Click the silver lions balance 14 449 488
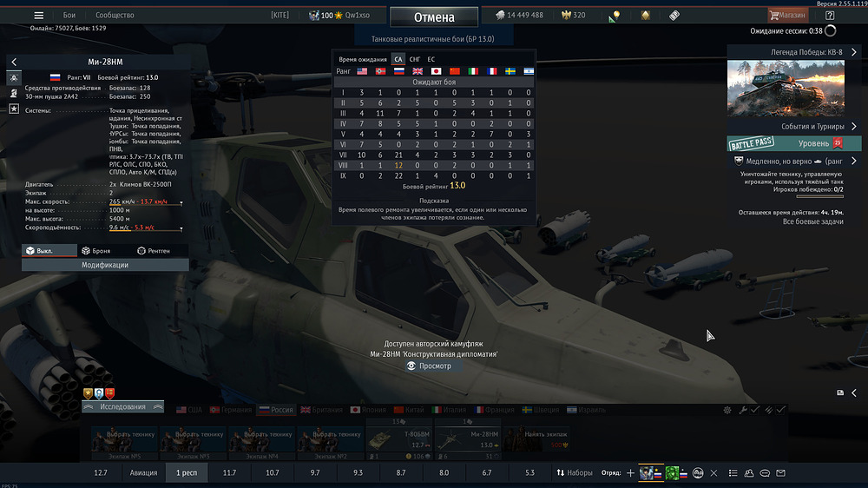Viewport: 868px width, 488px height. pos(519,16)
